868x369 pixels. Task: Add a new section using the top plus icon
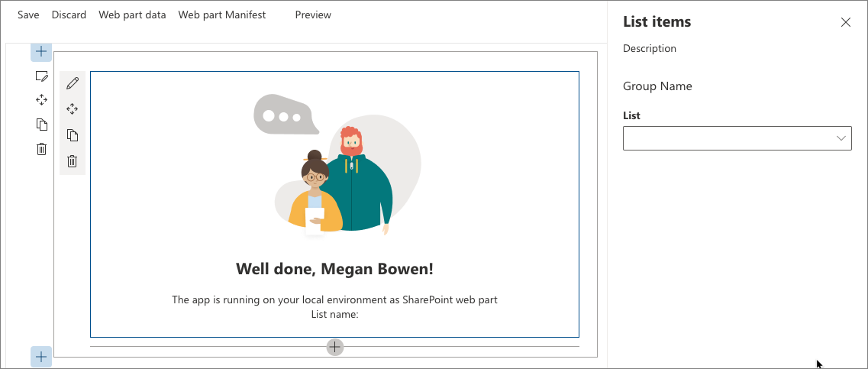41,52
